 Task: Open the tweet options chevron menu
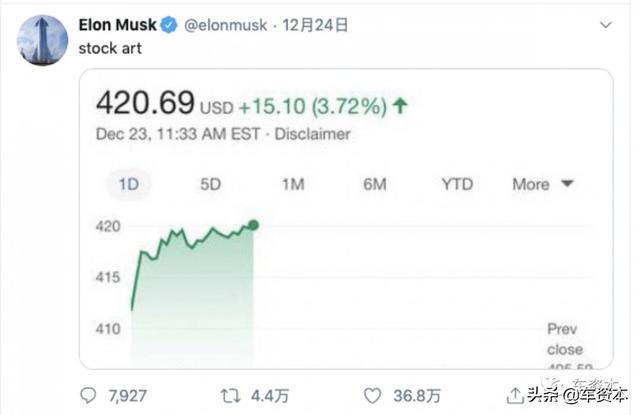pyautogui.click(x=606, y=25)
